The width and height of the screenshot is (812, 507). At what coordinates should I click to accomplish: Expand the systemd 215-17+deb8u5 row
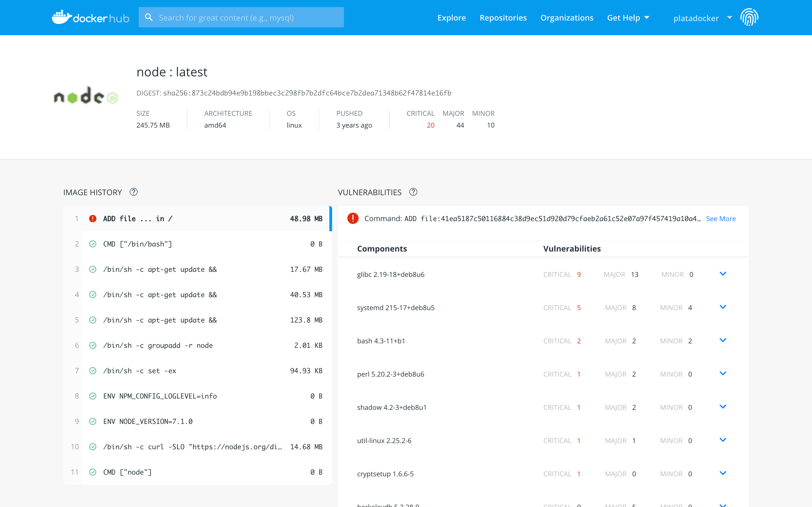(723, 307)
